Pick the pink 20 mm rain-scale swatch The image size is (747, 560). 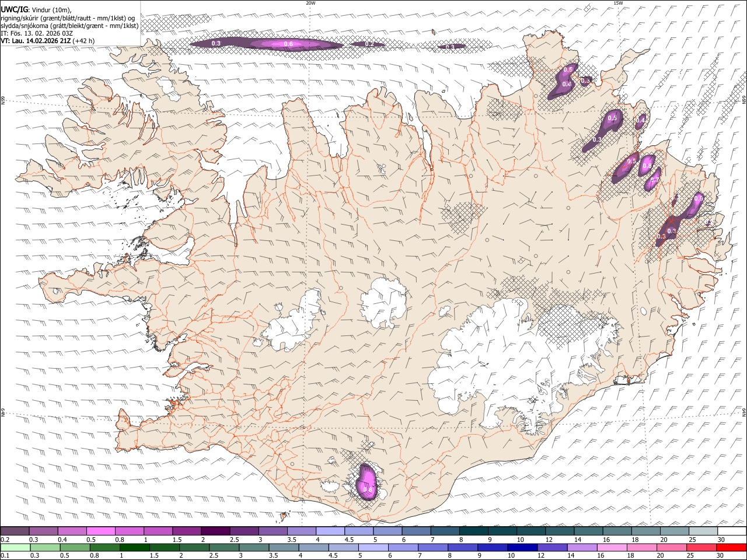point(671,547)
